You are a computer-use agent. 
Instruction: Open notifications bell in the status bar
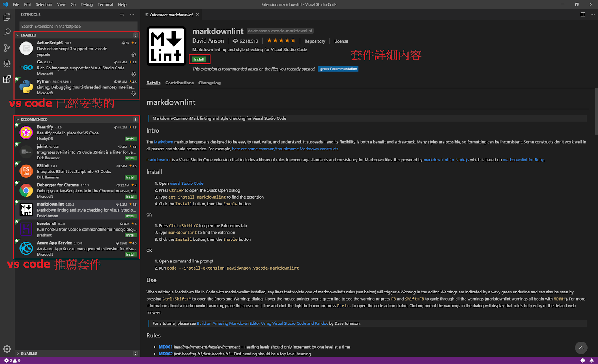point(592,360)
